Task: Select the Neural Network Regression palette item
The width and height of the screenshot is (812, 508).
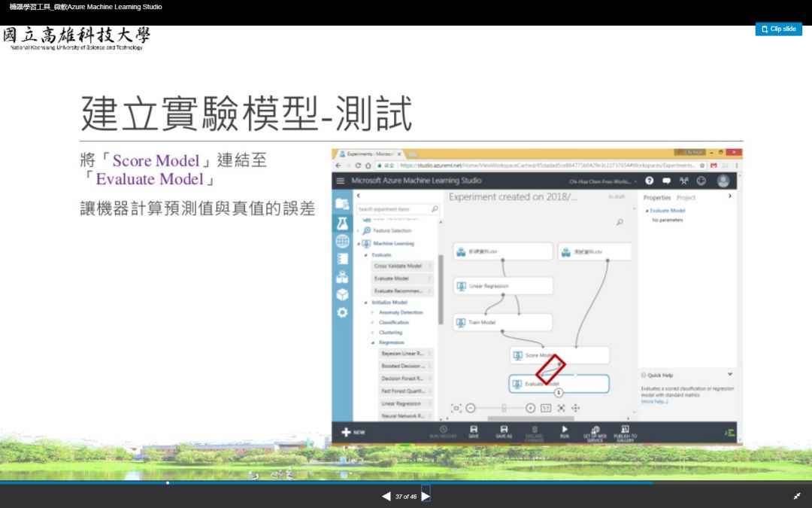Action: tap(405, 415)
